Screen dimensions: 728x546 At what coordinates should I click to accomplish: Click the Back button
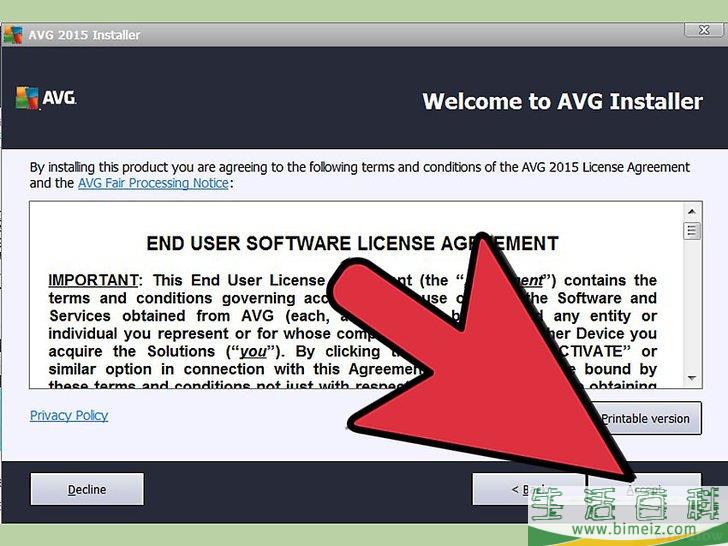click(x=527, y=489)
